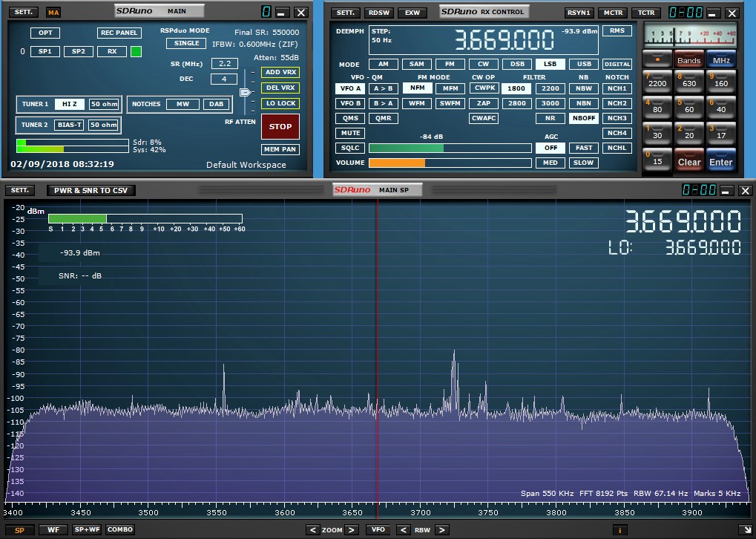Screen dimensions: 756x539
Task: Select the 80 band keypad key
Action: pyautogui.click(x=657, y=108)
